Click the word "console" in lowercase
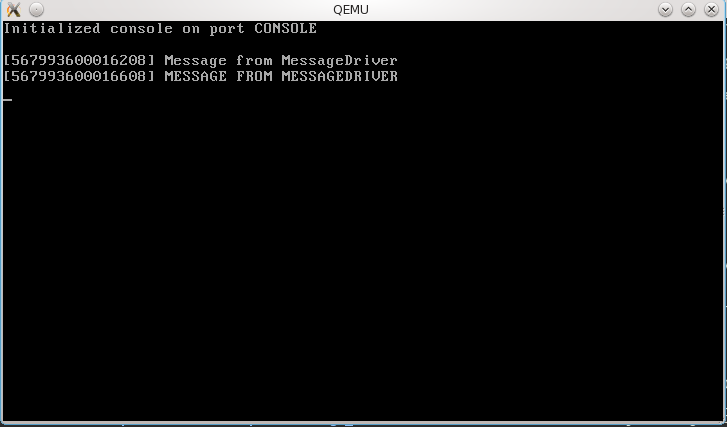The image size is (727, 427). [x=141, y=29]
